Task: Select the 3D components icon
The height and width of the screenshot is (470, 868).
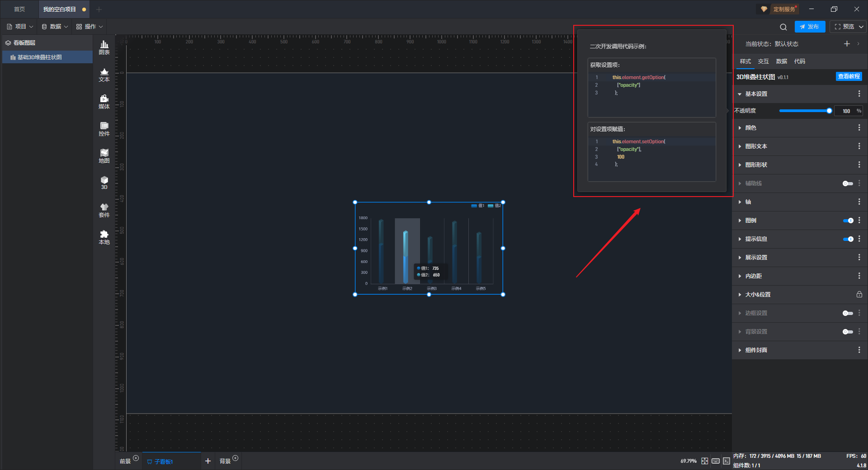Action: (x=104, y=183)
